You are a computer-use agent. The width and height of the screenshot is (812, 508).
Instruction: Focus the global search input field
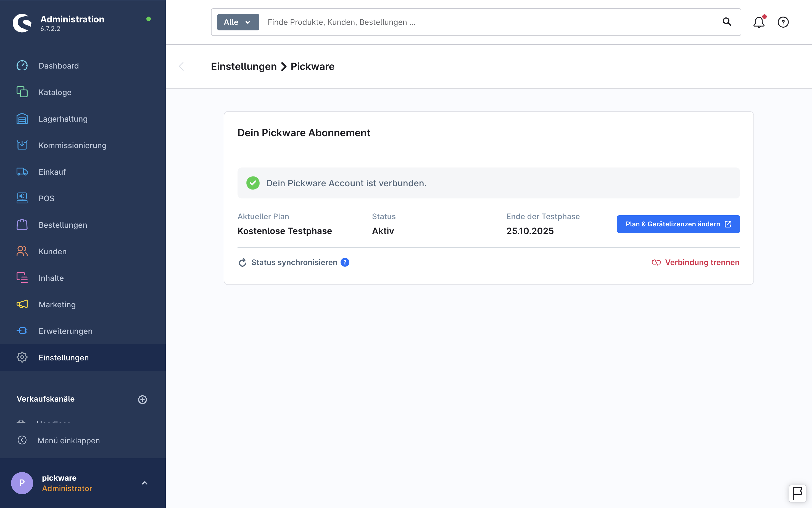487,22
